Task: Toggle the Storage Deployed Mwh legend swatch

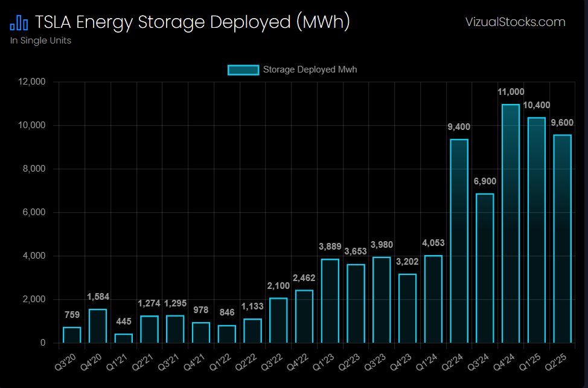Action: click(243, 70)
